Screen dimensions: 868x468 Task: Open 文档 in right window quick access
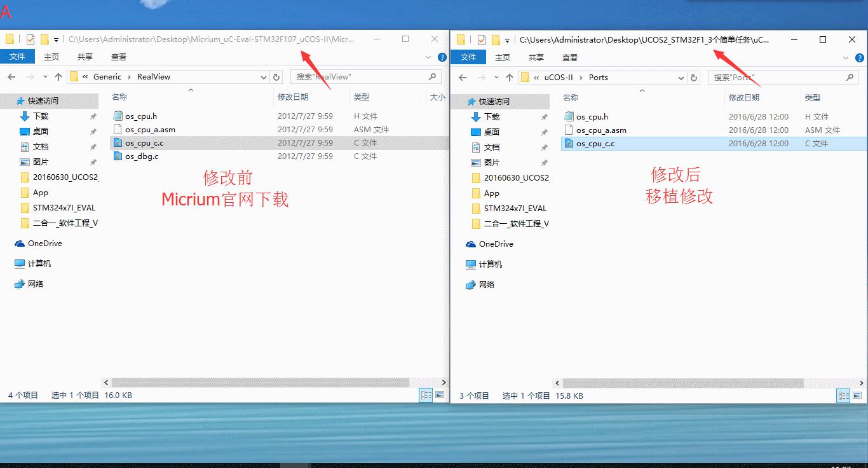coord(492,148)
